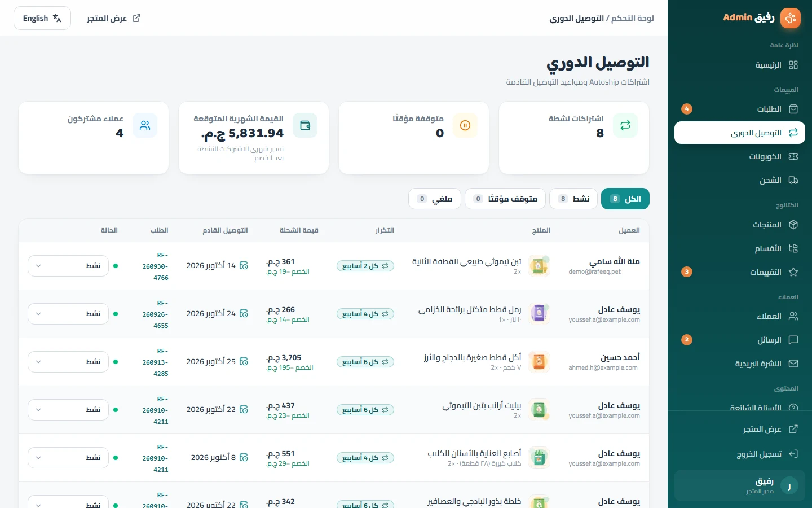Open الرسائل messages chat icon
The height and width of the screenshot is (508, 812).
click(x=793, y=340)
